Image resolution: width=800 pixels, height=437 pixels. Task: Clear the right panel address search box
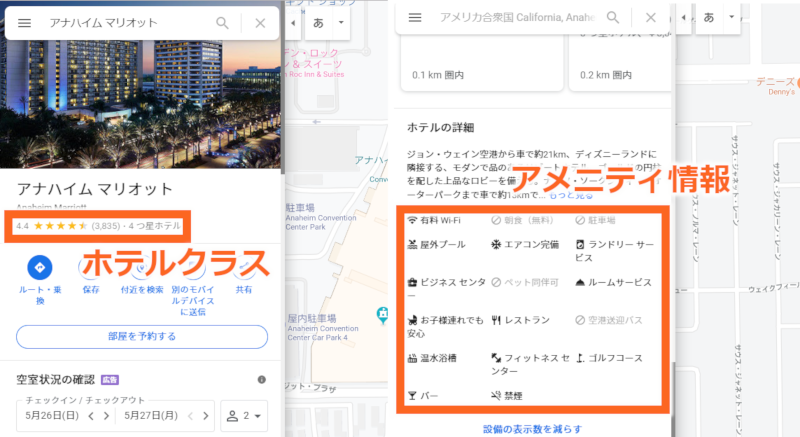[x=651, y=17]
